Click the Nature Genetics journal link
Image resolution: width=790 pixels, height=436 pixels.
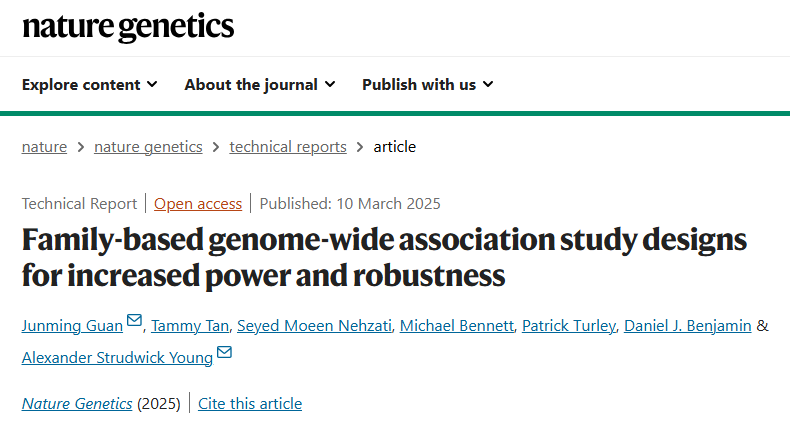(x=77, y=404)
